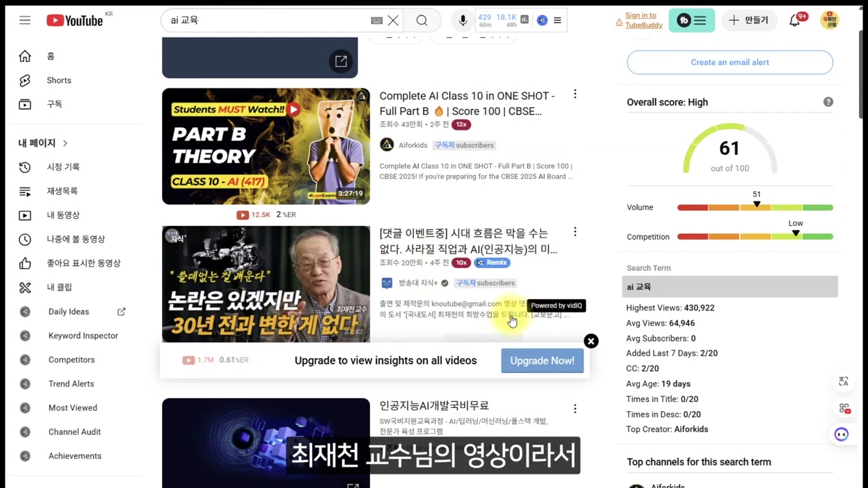
Task: Click Create an email alert button
Action: [730, 63]
